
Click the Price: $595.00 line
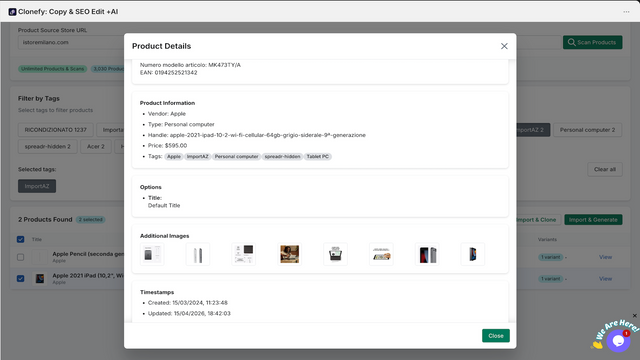click(x=167, y=146)
